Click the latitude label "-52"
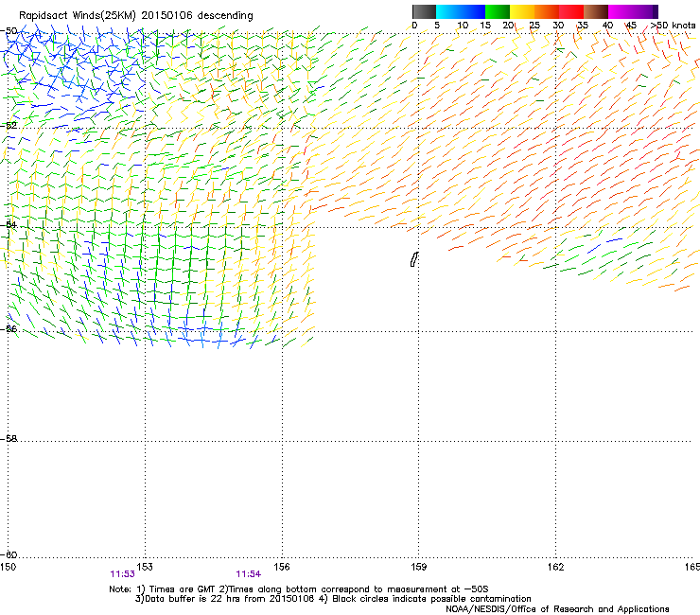The height and width of the screenshot is (615, 700). [9, 126]
